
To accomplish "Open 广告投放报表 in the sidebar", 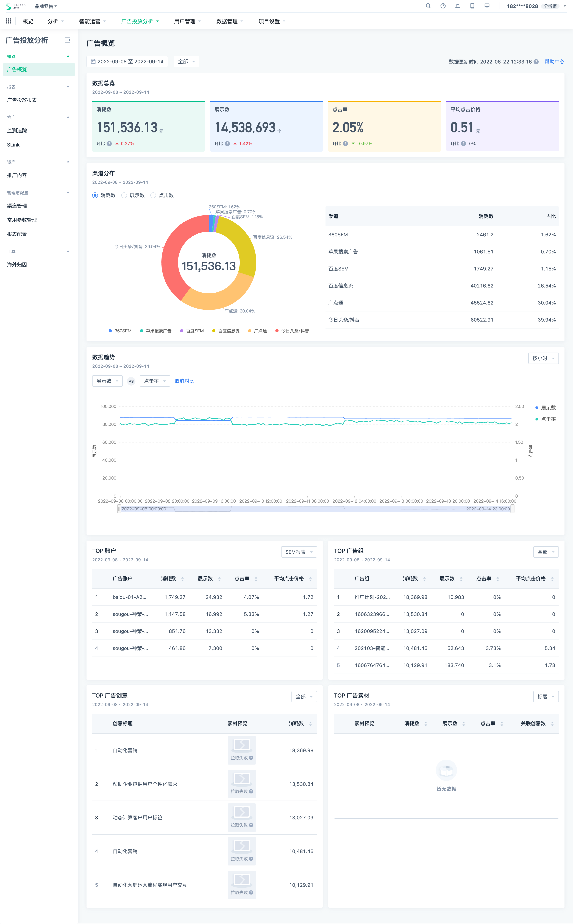I will [22, 100].
